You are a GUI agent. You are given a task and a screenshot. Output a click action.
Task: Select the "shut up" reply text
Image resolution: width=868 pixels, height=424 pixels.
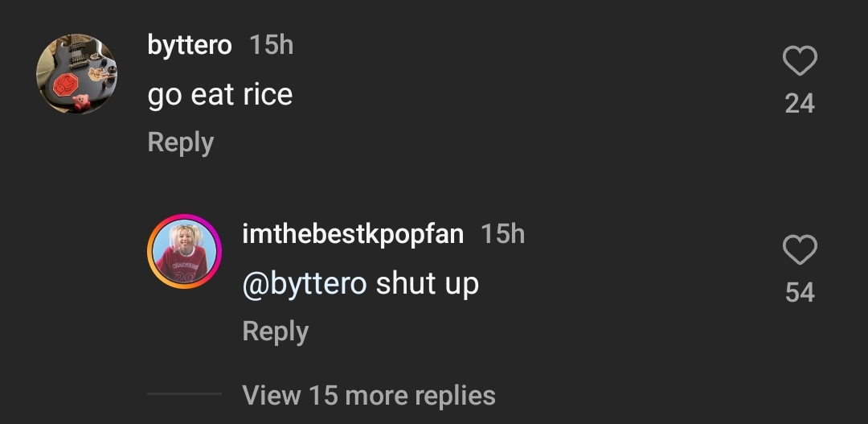point(428,283)
